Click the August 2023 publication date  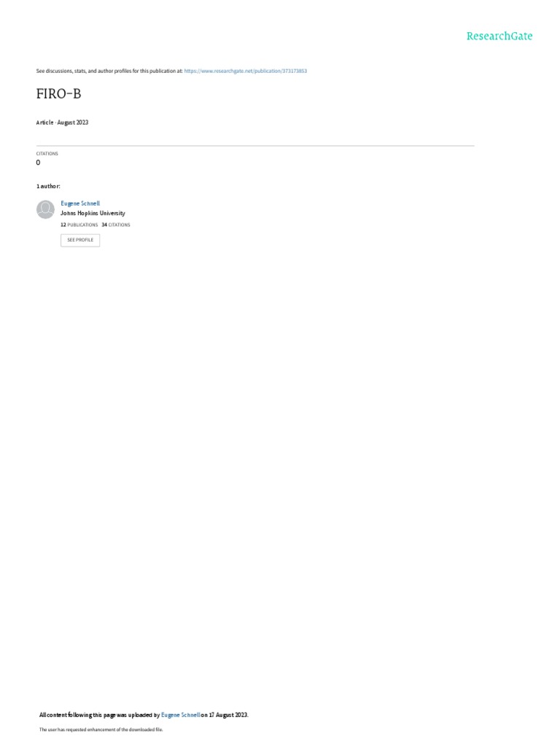(x=73, y=123)
